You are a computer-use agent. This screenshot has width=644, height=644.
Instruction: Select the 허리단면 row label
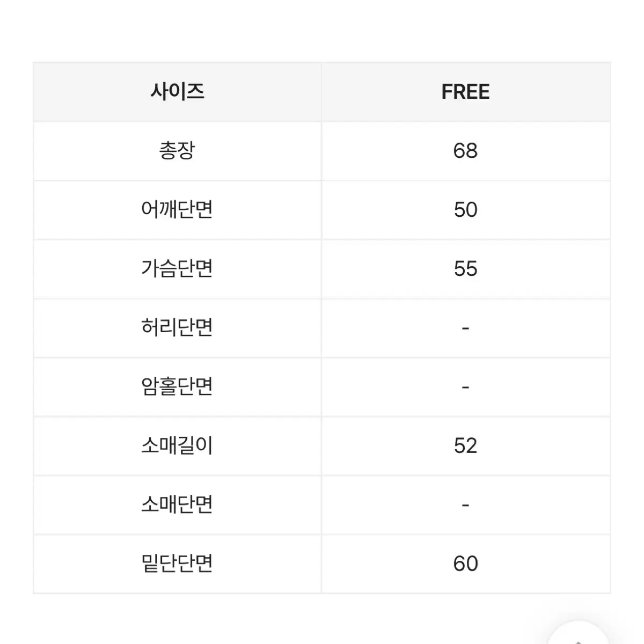point(177,328)
